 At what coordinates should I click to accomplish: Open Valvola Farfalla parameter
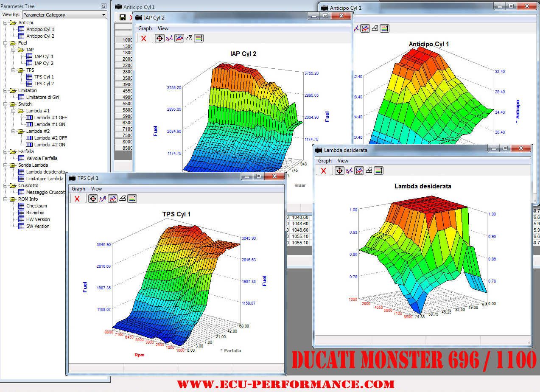click(42, 158)
